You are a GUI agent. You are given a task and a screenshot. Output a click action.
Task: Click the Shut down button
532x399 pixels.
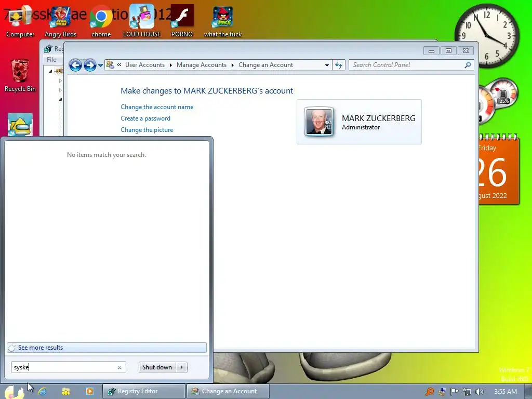[x=157, y=367]
